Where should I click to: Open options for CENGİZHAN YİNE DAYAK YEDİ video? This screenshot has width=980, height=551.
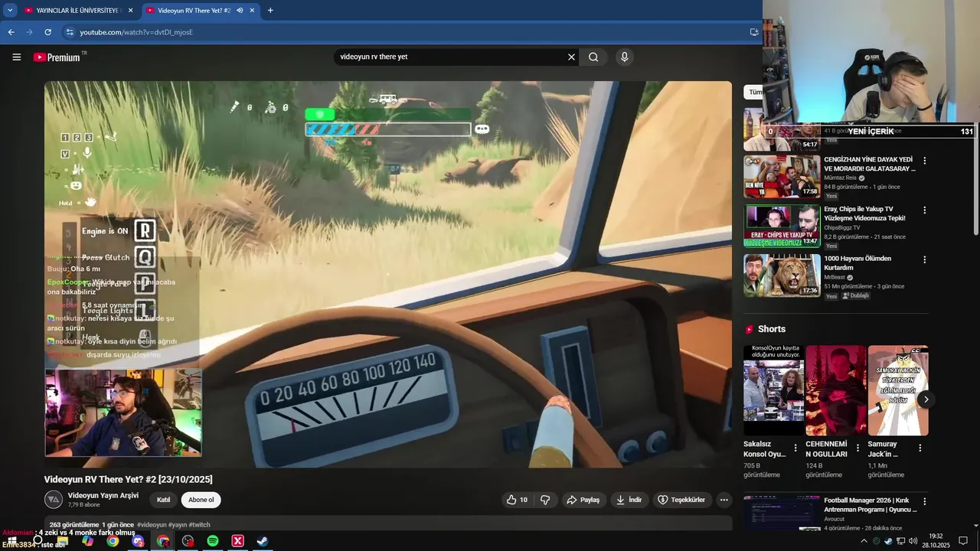[924, 161]
